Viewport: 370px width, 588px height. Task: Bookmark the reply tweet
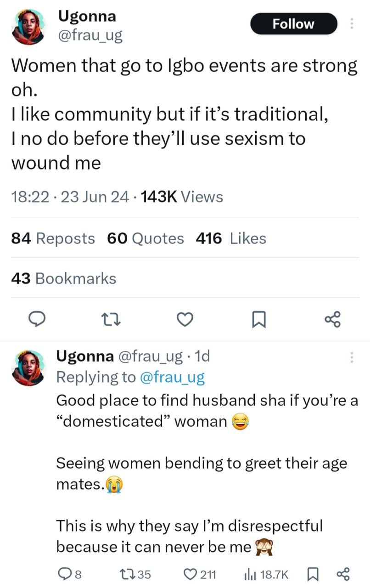[314, 573]
